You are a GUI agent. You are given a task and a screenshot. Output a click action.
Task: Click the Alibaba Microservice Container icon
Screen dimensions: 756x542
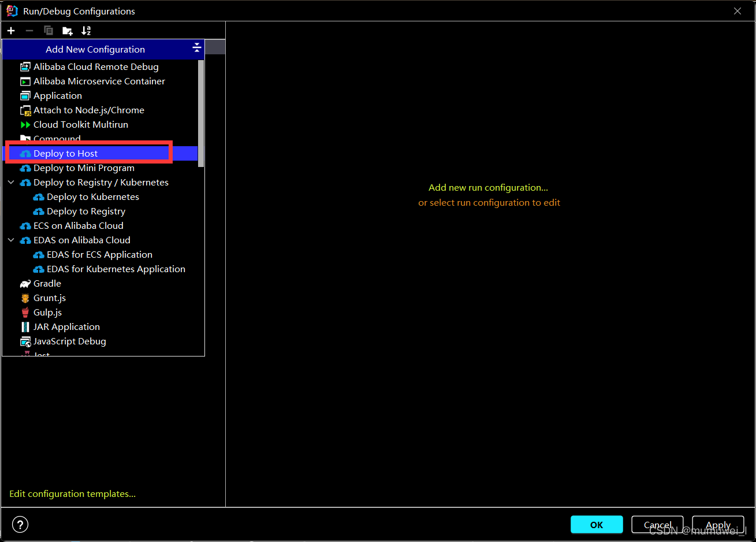(x=25, y=81)
